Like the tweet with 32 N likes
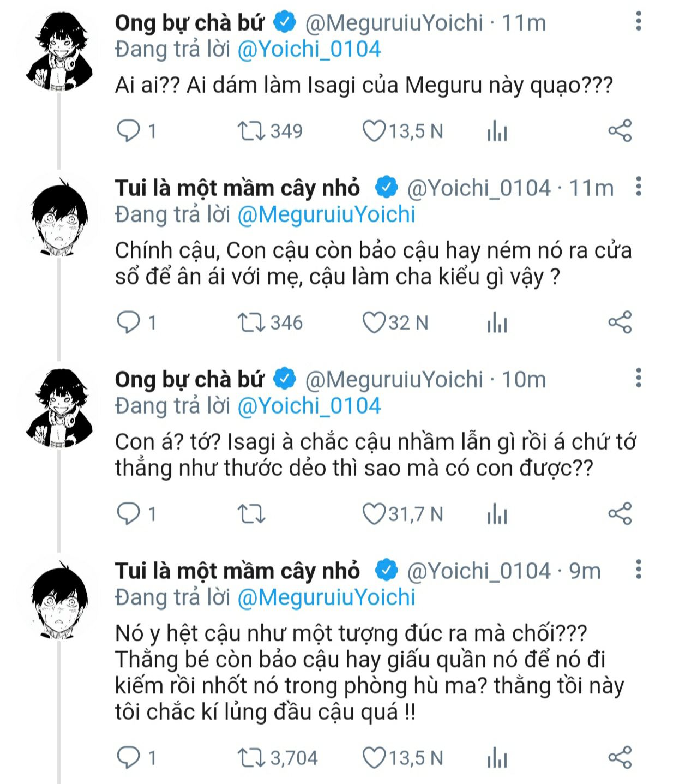This screenshot has width=673, height=784. click(374, 323)
